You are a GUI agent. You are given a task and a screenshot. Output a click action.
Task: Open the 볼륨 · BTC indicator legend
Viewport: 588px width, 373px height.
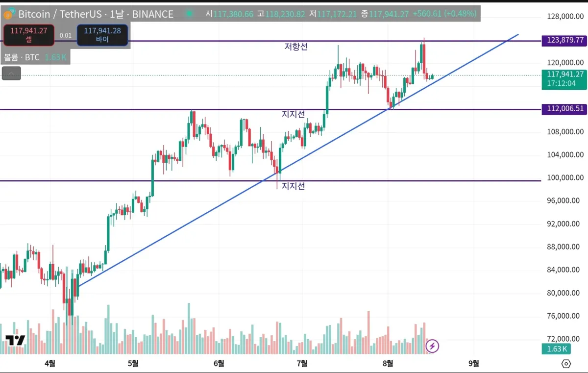click(x=22, y=57)
